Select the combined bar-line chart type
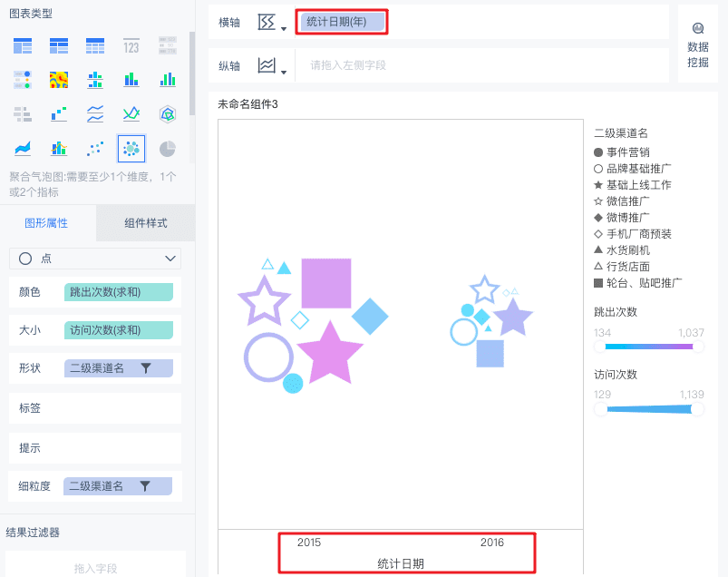The image size is (728, 577). point(59,149)
